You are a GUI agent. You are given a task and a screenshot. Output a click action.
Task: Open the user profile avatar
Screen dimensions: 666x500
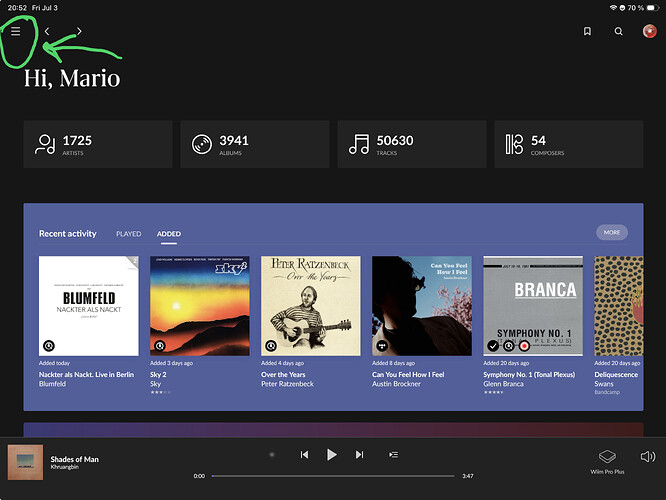(x=649, y=31)
